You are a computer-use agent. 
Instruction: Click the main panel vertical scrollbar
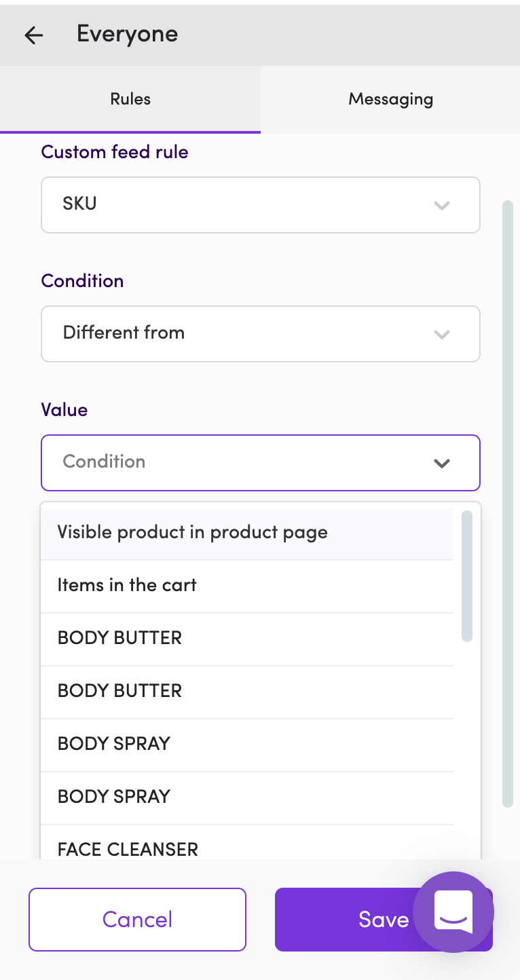click(x=507, y=502)
